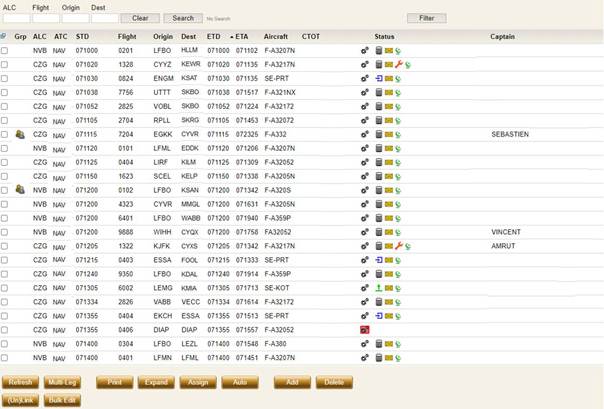Image resolution: width=604 pixels, height=409 pixels.
Task: Check the box next to flight 0406
Action: [x=4, y=330]
